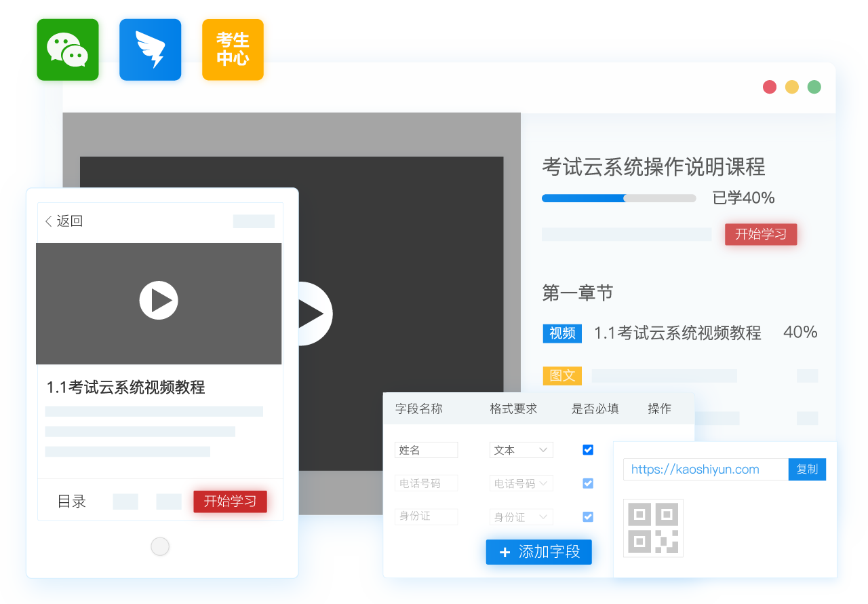Click the 姓名 field name input

(x=427, y=450)
